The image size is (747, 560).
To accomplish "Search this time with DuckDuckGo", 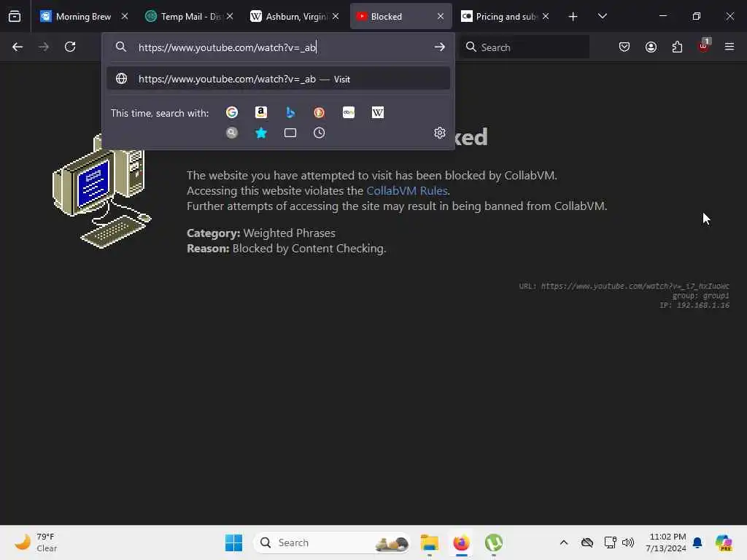I will [x=320, y=112].
